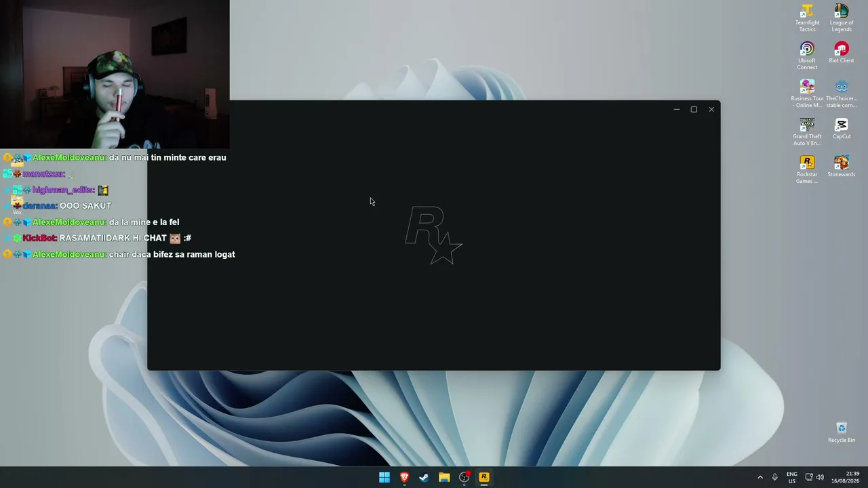Select the Recycle Bin icon
Image resolution: width=868 pixels, height=488 pixels.
point(842,432)
